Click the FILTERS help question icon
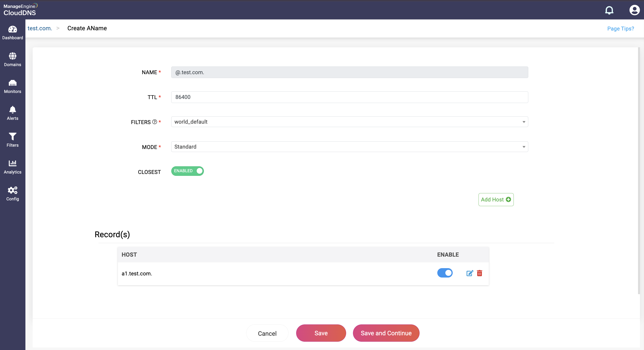 click(x=155, y=122)
